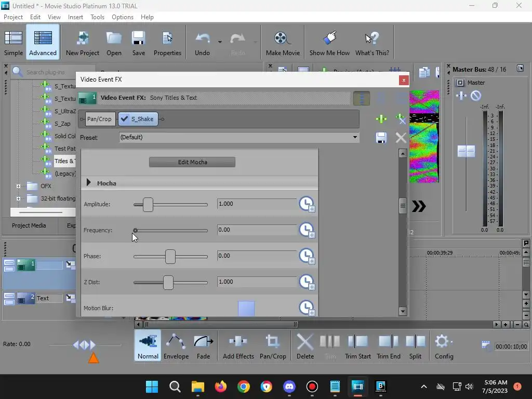532x399 pixels.
Task: Expand the Mocha section
Action: (x=88, y=182)
